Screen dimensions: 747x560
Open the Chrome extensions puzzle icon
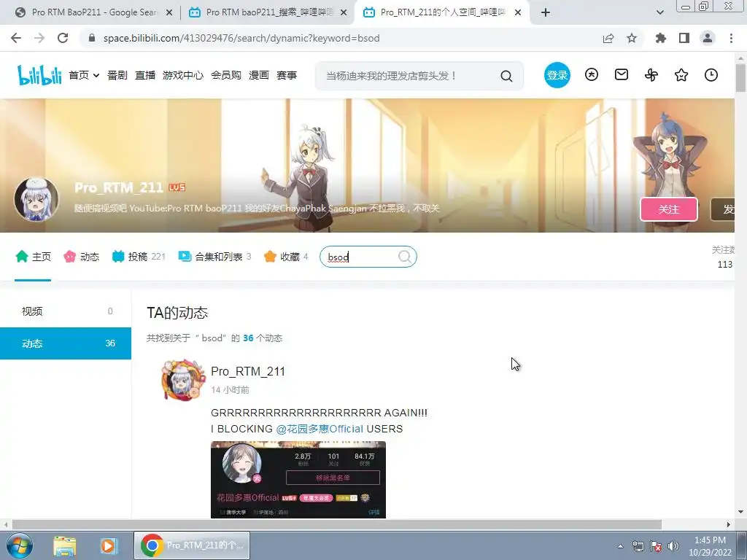click(x=661, y=38)
